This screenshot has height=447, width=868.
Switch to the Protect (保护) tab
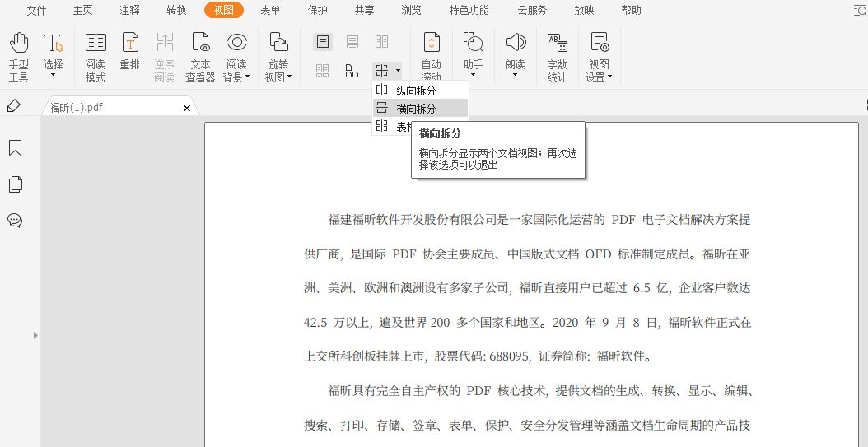click(318, 10)
